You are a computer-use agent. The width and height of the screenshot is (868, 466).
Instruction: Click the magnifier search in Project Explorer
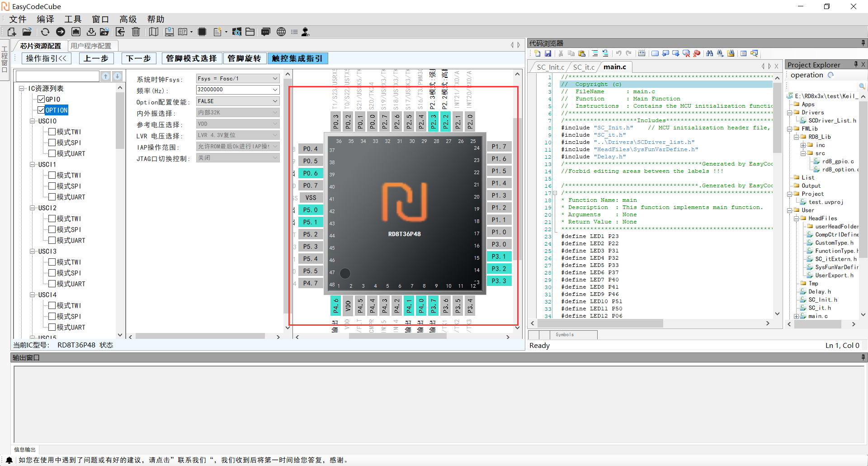click(862, 86)
